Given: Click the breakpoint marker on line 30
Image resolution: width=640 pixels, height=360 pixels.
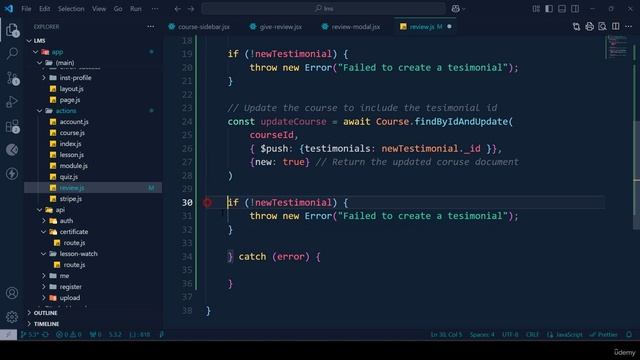Looking at the screenshot, I should tap(207, 202).
